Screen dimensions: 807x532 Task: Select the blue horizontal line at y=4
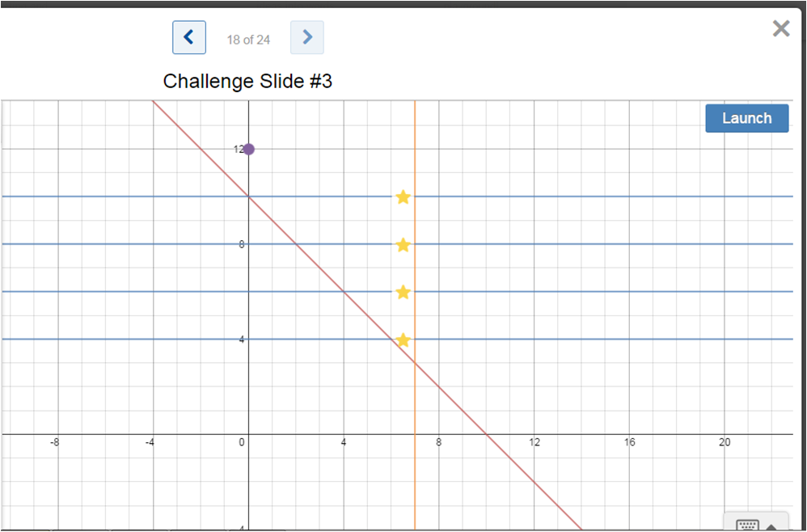coord(566,339)
